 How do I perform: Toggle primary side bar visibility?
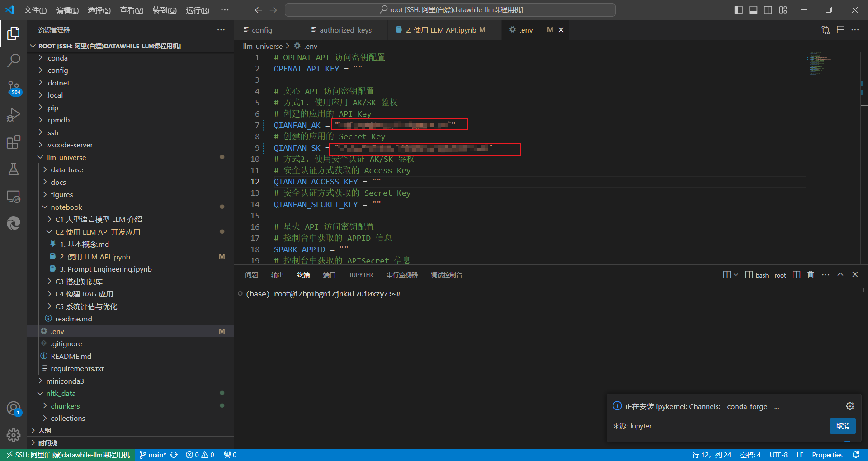(x=739, y=10)
